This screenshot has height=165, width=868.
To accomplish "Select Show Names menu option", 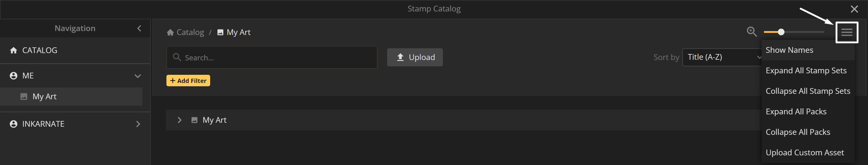I will [789, 50].
